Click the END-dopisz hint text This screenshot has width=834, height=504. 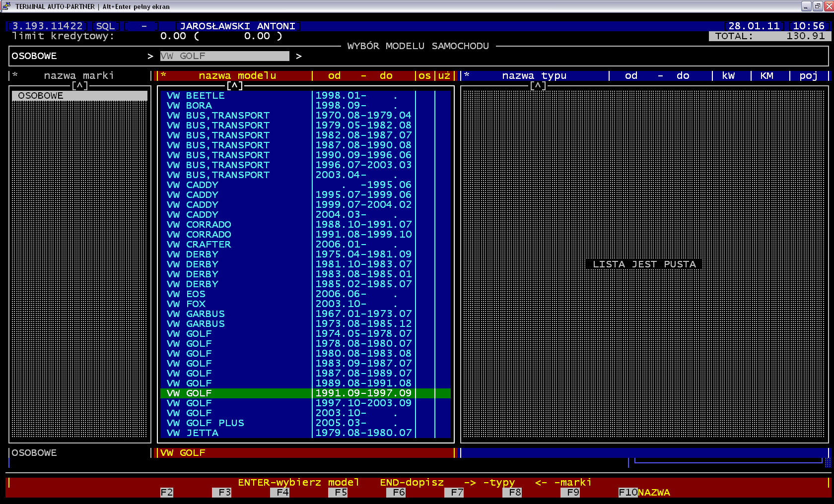(412, 482)
